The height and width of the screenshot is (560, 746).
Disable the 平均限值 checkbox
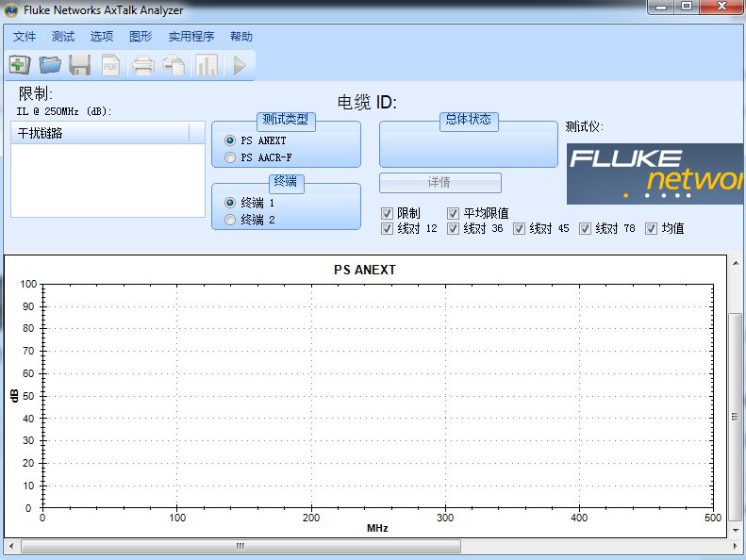click(454, 213)
